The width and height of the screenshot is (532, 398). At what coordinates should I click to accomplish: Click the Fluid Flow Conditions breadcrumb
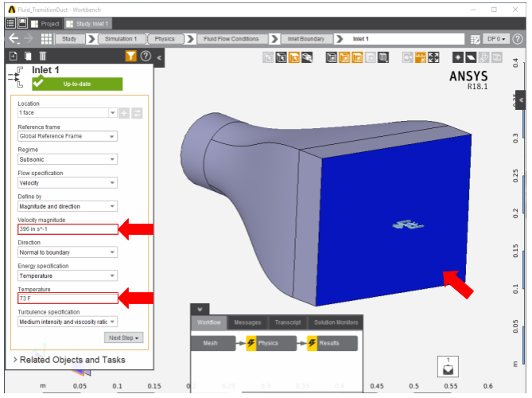[x=231, y=39]
